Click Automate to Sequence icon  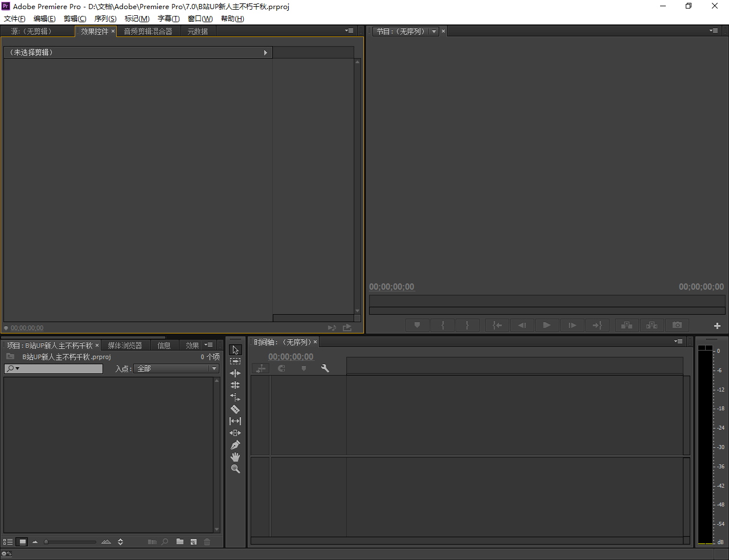(152, 542)
